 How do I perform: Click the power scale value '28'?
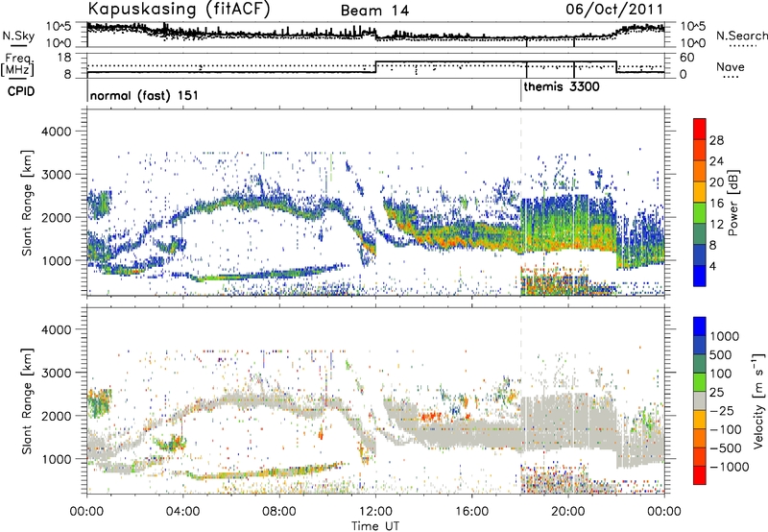pyautogui.click(x=716, y=140)
